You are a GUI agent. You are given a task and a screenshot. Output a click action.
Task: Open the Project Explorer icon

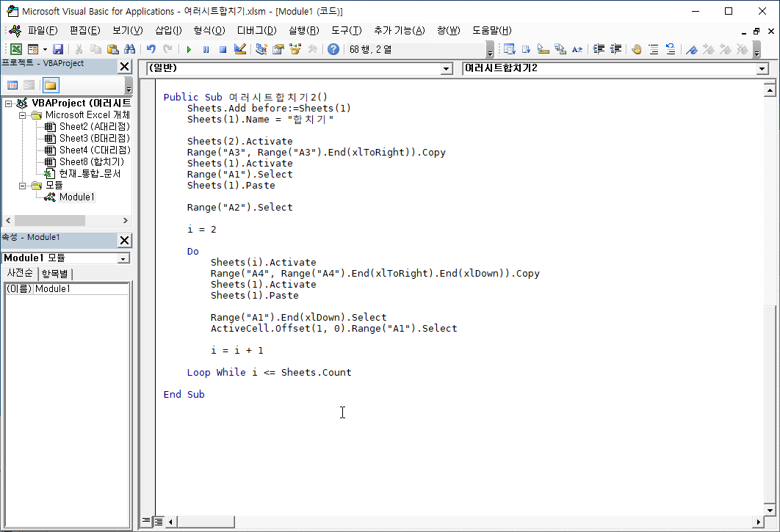tap(261, 49)
